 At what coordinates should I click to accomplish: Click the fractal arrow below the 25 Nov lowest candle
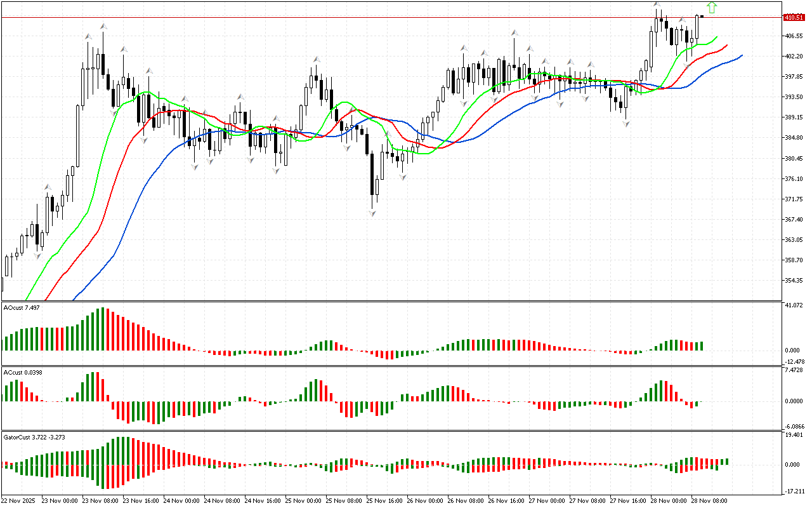(372, 213)
